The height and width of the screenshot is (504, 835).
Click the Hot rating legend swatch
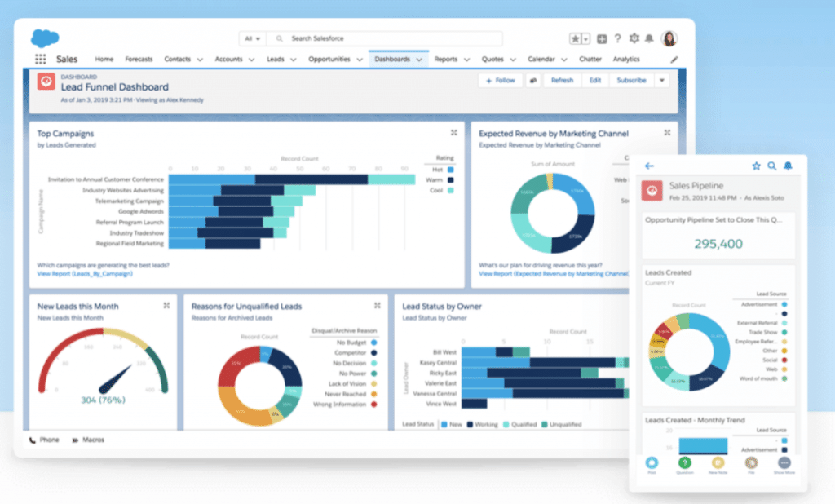click(x=450, y=170)
